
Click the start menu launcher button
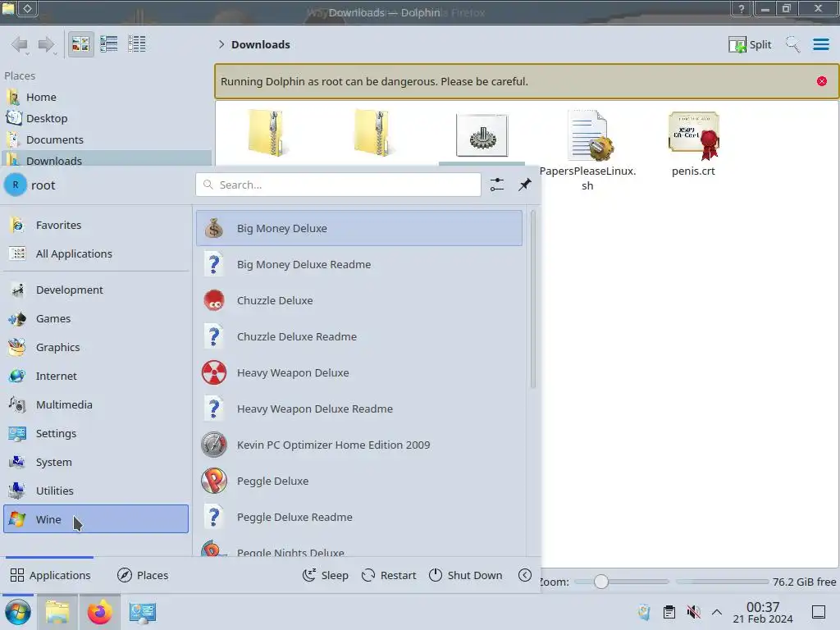tap(18, 612)
